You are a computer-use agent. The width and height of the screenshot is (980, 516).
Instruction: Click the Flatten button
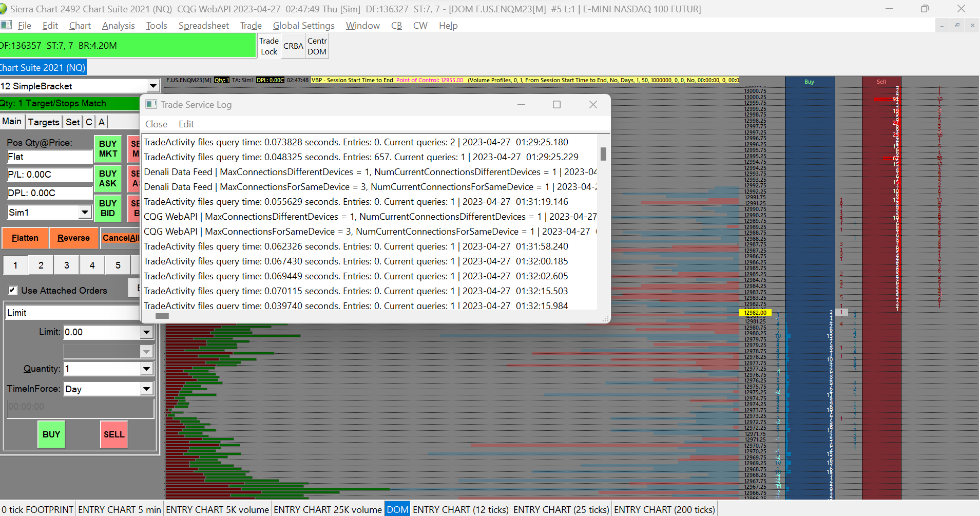tap(25, 238)
